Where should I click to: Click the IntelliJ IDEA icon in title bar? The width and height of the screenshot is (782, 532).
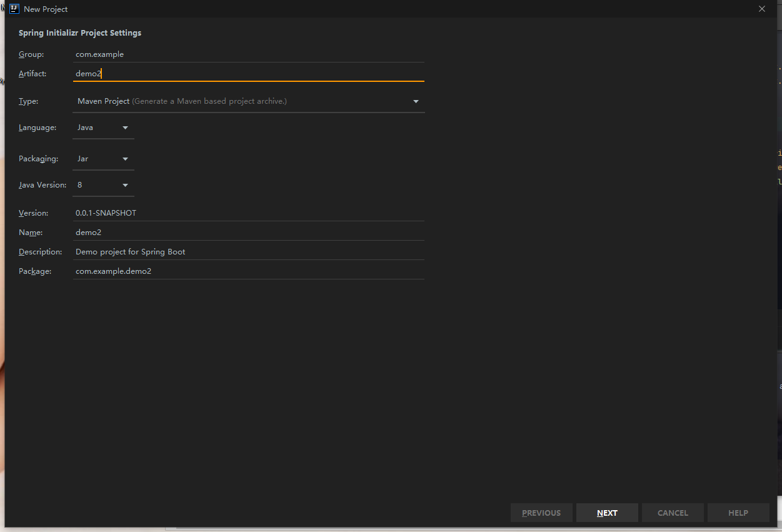tap(14, 9)
